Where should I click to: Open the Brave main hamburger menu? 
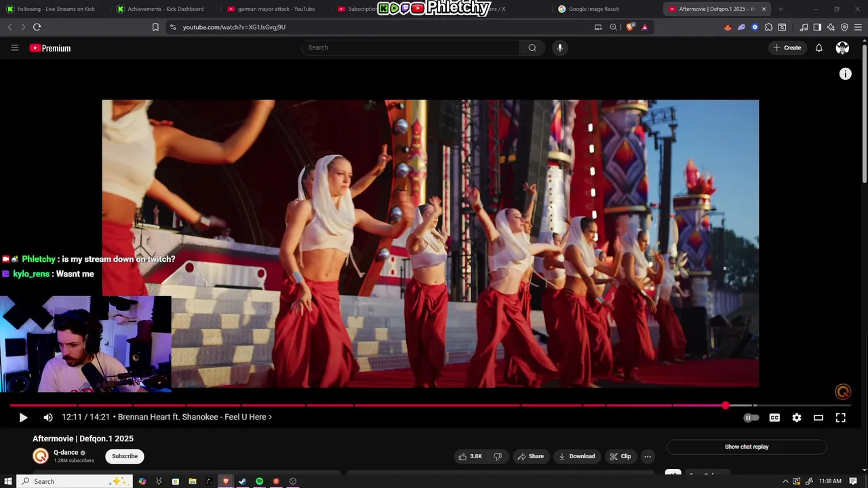coord(858,27)
